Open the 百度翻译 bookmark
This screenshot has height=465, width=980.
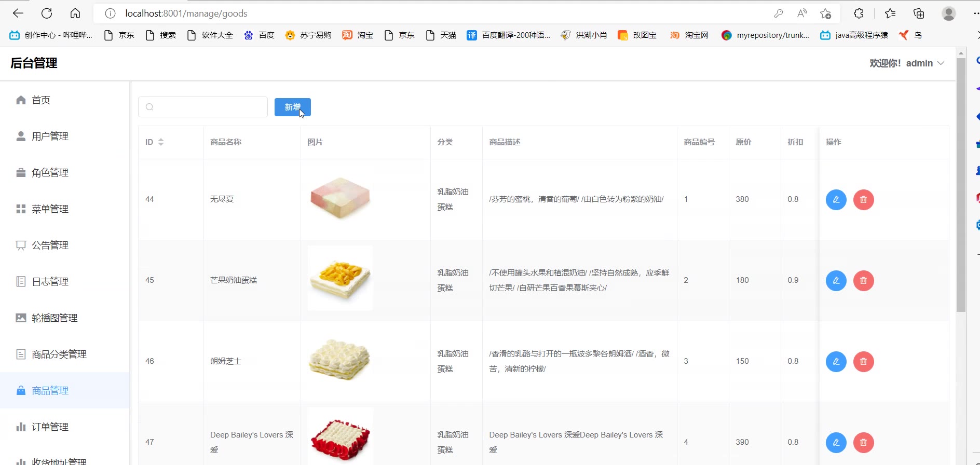(x=509, y=35)
